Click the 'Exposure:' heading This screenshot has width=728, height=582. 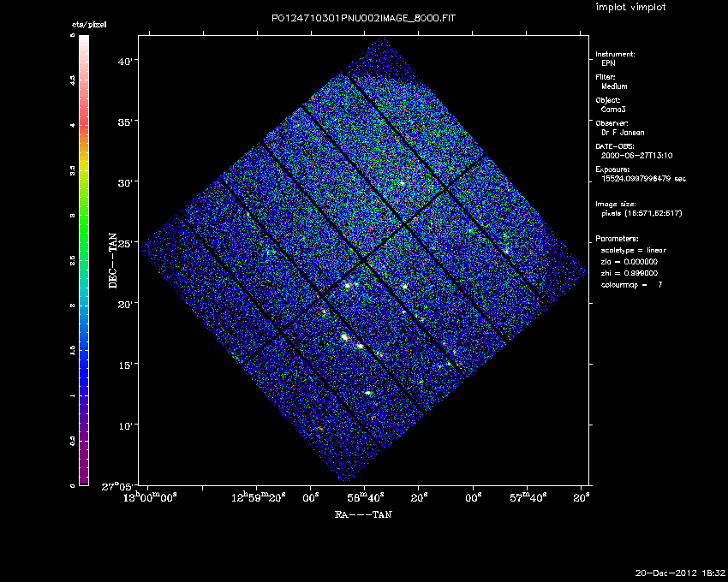613,169
